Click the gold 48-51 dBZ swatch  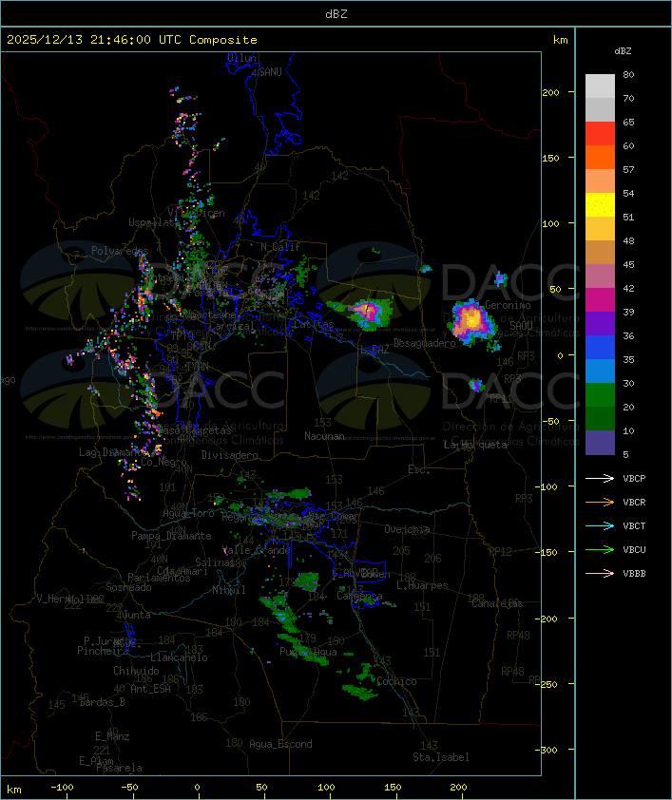(x=600, y=229)
